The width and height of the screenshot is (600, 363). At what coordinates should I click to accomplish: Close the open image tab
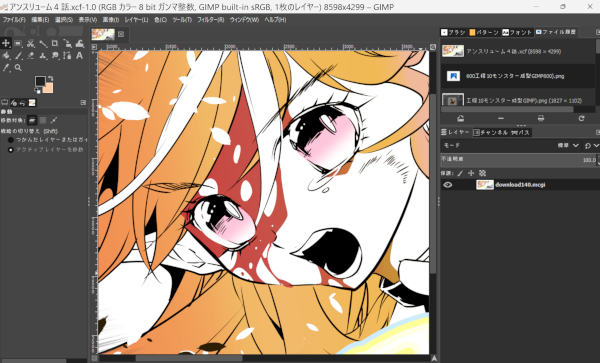coord(121,34)
